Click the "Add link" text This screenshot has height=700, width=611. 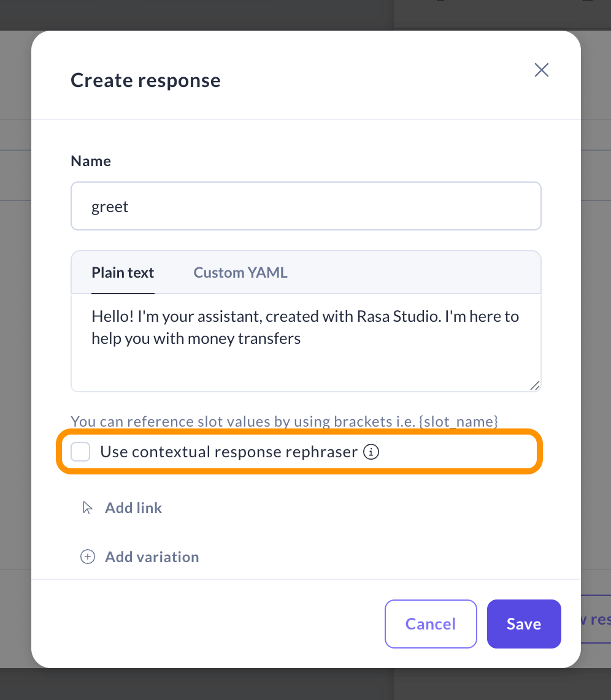[134, 508]
